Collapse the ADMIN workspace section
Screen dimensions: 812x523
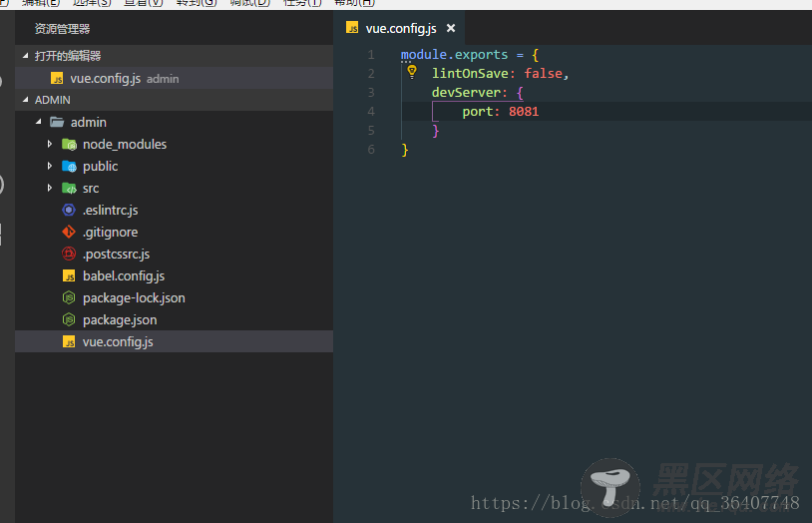click(x=25, y=100)
